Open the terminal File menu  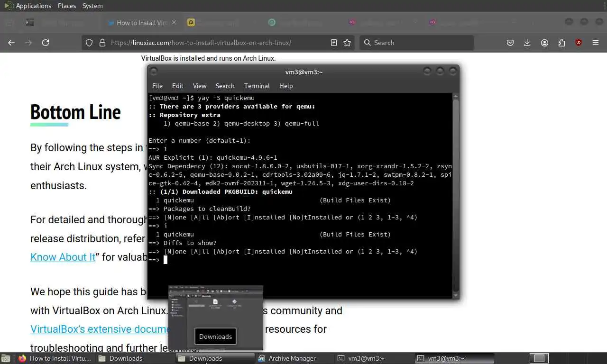(x=157, y=86)
